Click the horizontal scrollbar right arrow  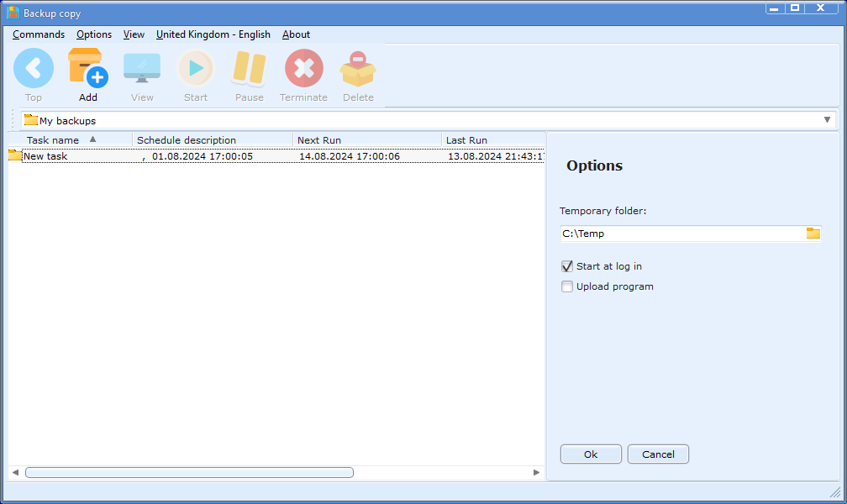pos(537,473)
